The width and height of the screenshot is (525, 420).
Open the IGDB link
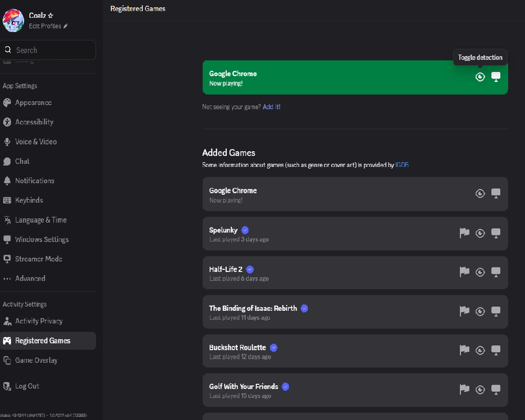tap(402, 165)
